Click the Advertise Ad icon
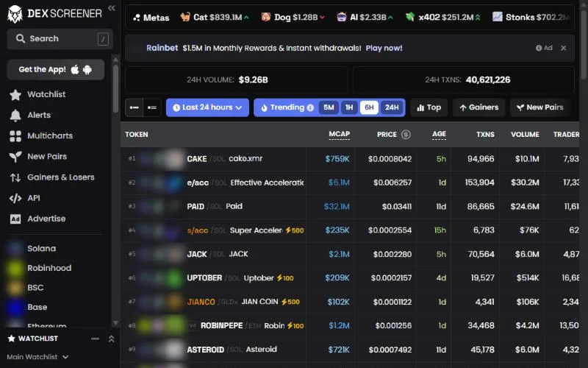 [15, 219]
